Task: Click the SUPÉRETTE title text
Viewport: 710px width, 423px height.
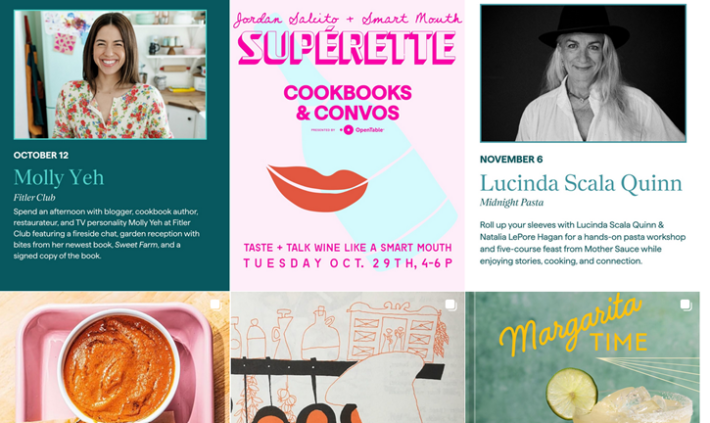Action: click(x=347, y=47)
